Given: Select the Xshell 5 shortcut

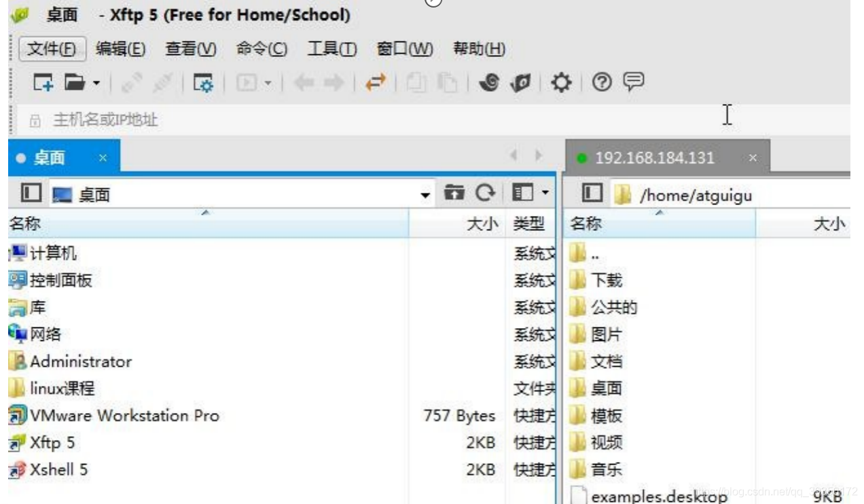Looking at the screenshot, I should pos(48,469).
